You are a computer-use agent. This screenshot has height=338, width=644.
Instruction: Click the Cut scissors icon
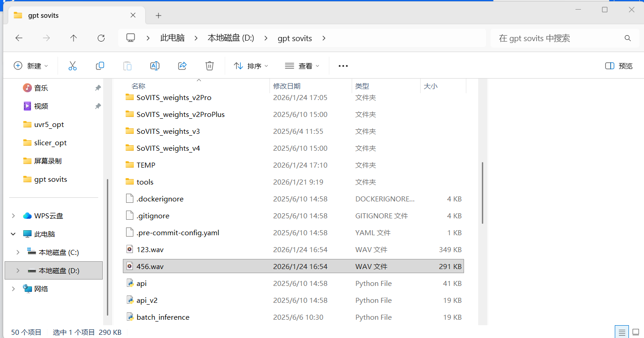click(x=72, y=66)
